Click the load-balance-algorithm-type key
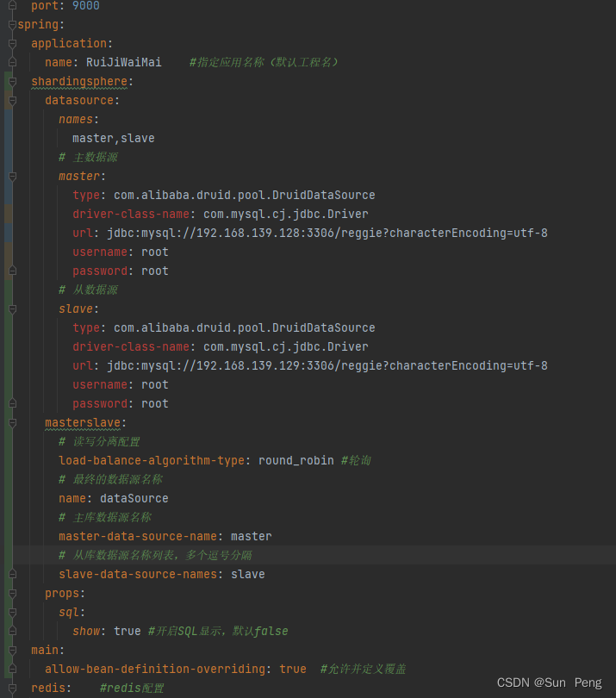616x698 pixels. [152, 461]
